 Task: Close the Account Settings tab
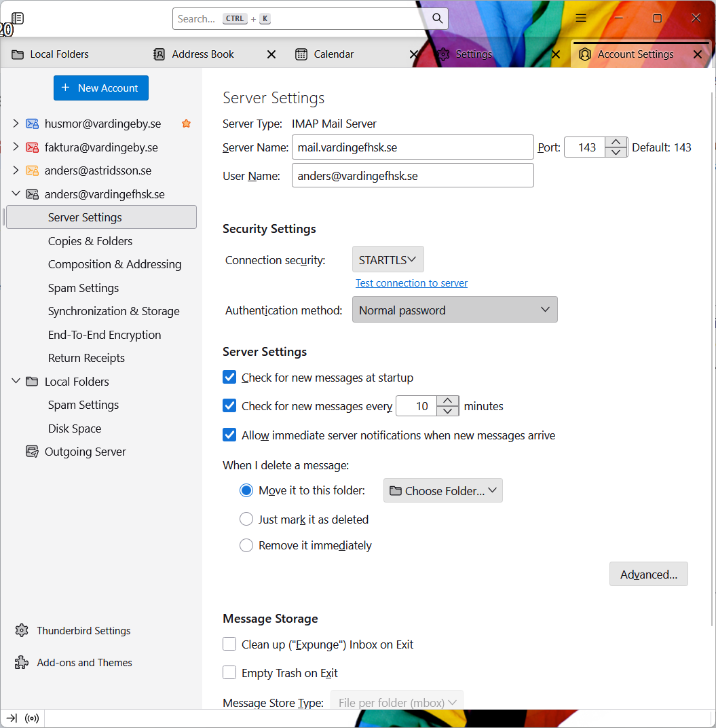(x=698, y=54)
